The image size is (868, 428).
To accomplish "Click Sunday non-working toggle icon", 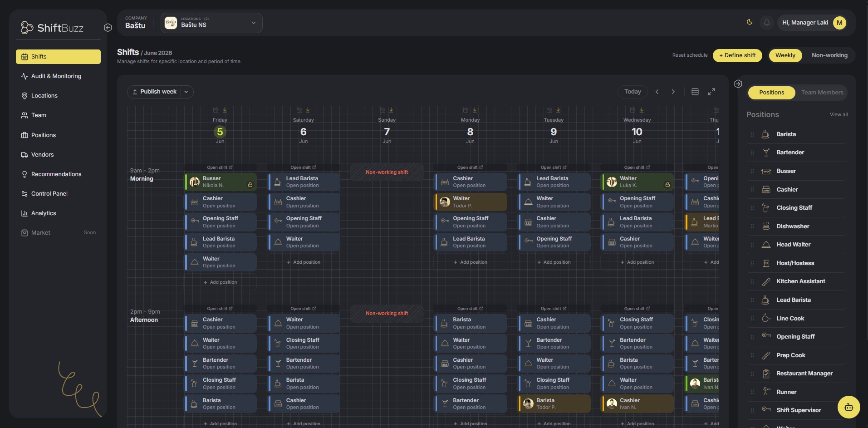I will click(382, 110).
